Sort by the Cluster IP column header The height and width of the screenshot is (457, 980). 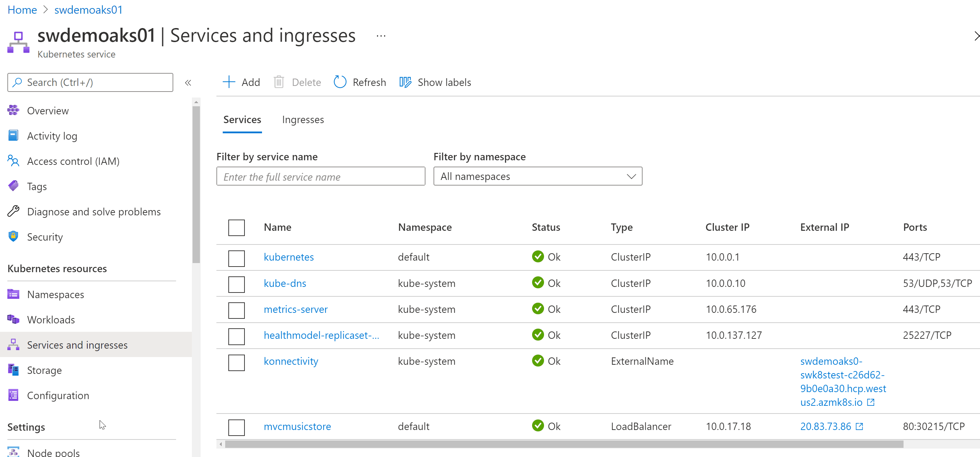click(x=727, y=227)
